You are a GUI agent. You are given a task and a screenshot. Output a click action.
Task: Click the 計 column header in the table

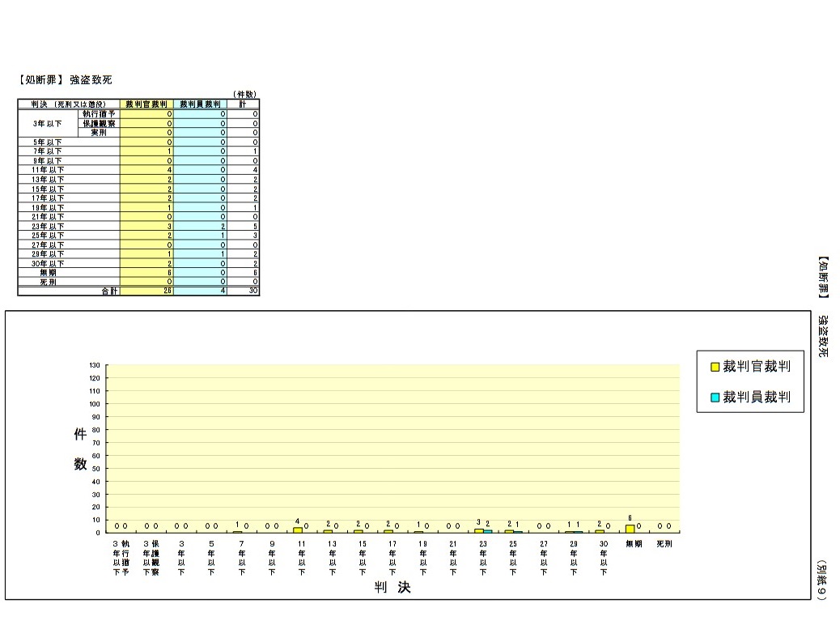243,104
